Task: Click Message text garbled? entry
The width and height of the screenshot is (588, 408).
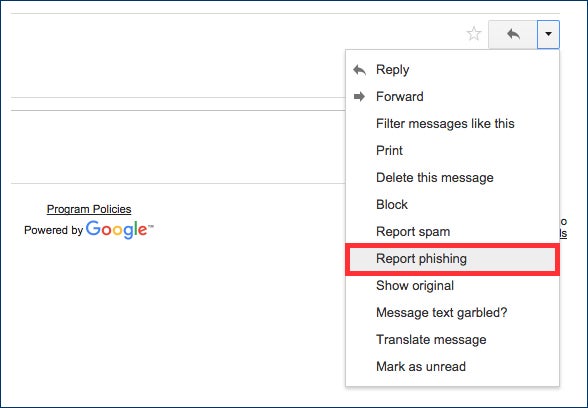Action: [x=452, y=313]
